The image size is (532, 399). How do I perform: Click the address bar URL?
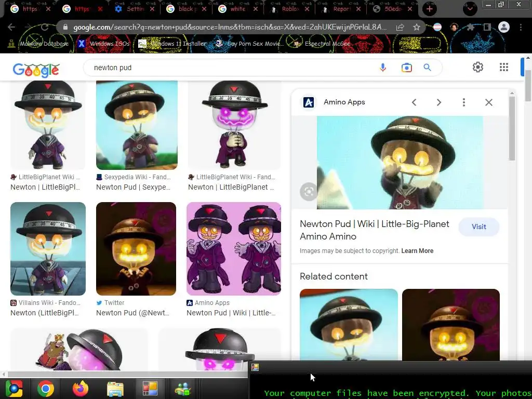pyautogui.click(x=230, y=27)
